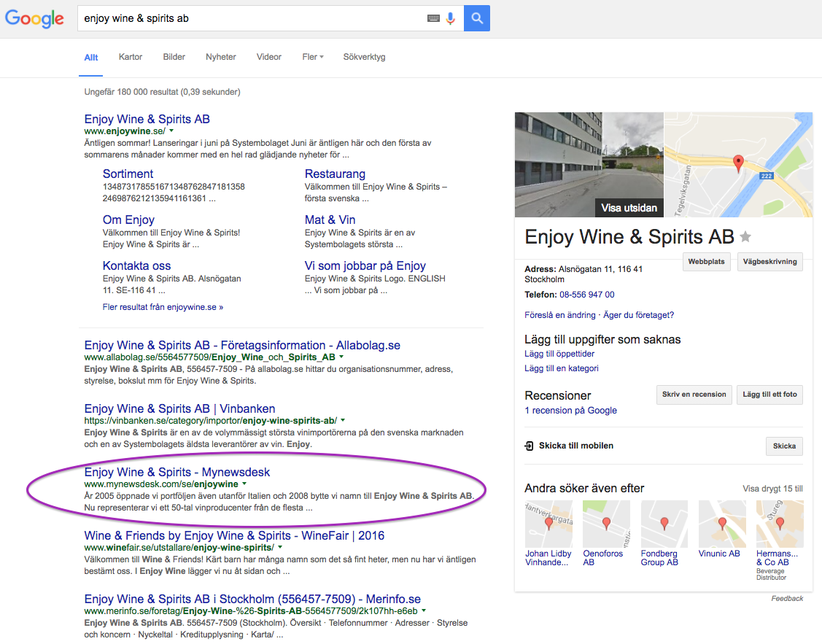Viewport: 822px width, 644px height.
Task: Open the Allabolag.se Företagsinformation result
Action: (x=242, y=345)
